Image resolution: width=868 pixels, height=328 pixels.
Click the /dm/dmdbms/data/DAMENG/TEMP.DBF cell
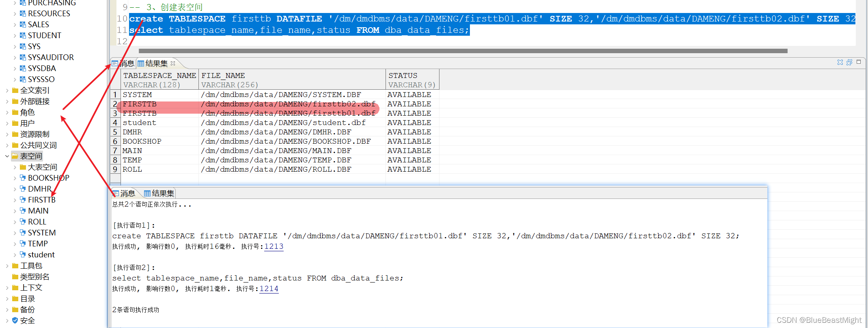(x=292, y=160)
